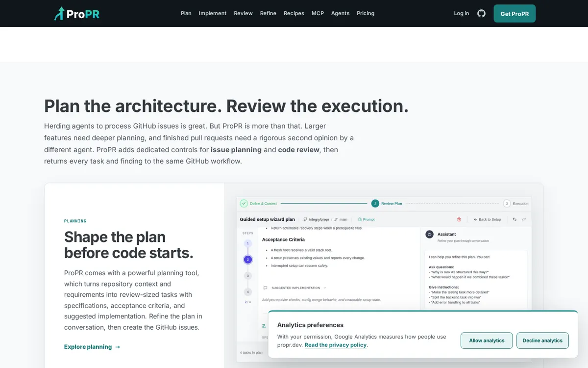Click the Decline analytics button
588x368 pixels.
[x=542, y=341]
